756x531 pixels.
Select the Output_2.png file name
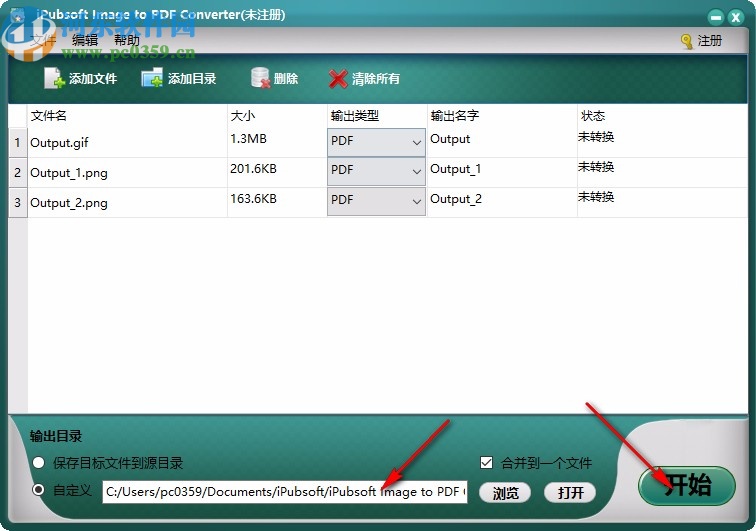69,203
